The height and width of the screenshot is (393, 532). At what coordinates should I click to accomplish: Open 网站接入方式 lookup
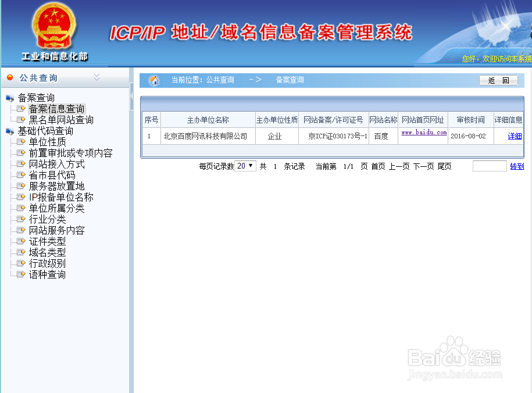(x=56, y=164)
